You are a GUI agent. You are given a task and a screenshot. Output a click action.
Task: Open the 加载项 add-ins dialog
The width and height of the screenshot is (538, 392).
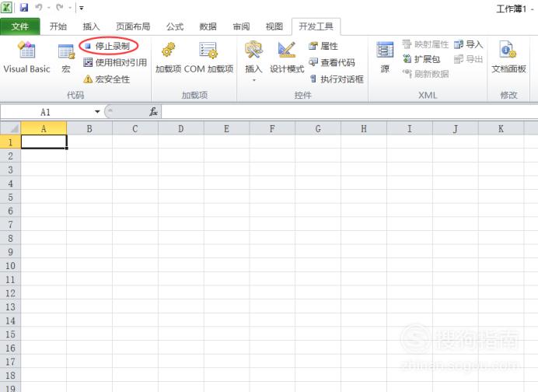[x=168, y=58]
